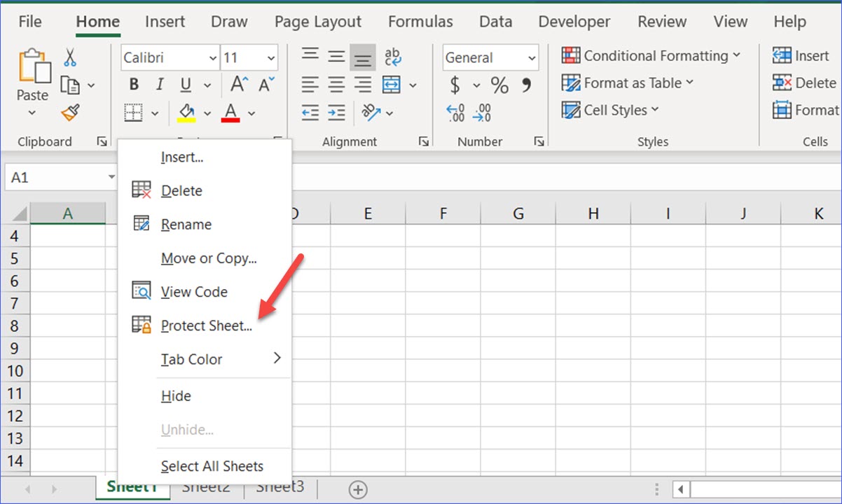Click Select All Sheets option
842x504 pixels.
point(213,465)
